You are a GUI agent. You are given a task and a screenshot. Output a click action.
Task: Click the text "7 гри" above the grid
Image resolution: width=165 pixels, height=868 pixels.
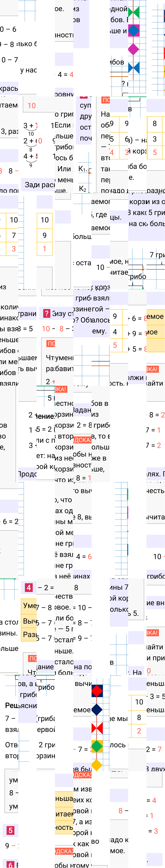pos(157,255)
